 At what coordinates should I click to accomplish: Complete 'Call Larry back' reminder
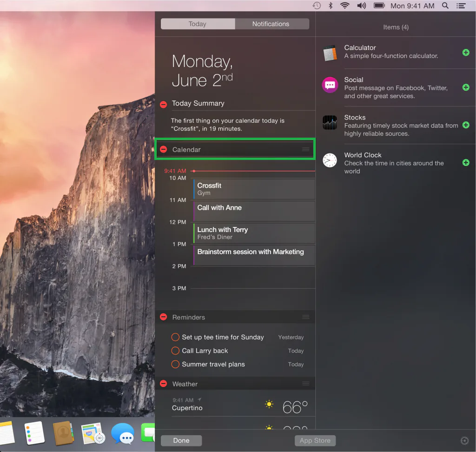tap(175, 351)
